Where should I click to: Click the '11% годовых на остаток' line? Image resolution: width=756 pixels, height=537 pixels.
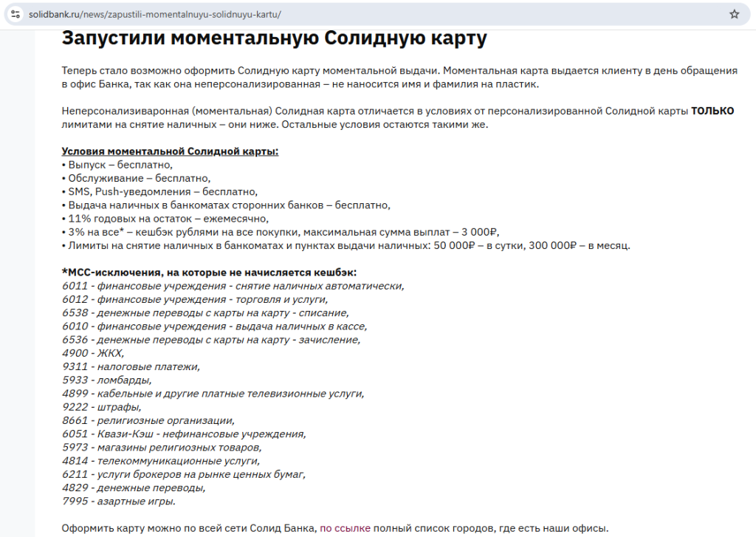point(165,219)
